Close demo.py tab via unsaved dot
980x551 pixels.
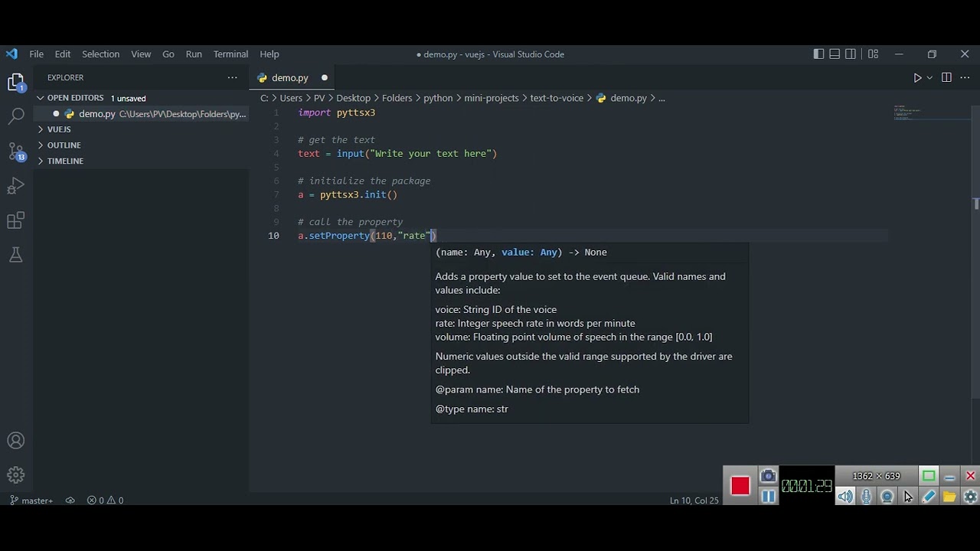point(324,78)
